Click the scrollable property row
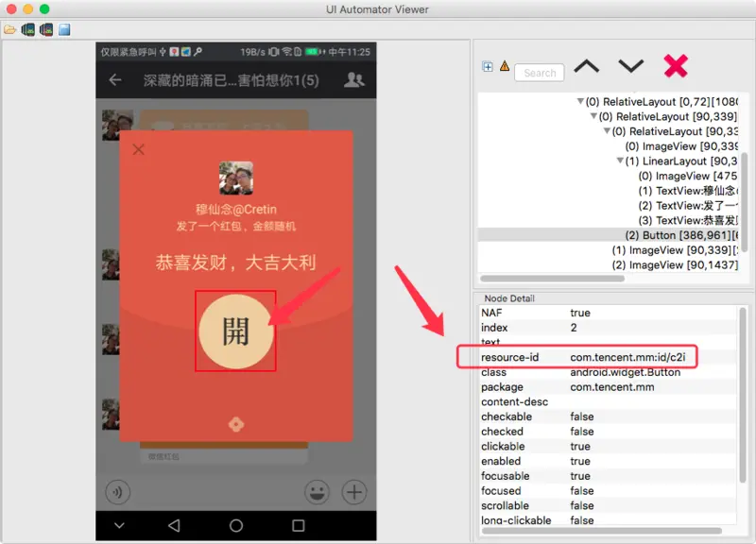The width and height of the screenshot is (756, 544). pyautogui.click(x=609, y=505)
